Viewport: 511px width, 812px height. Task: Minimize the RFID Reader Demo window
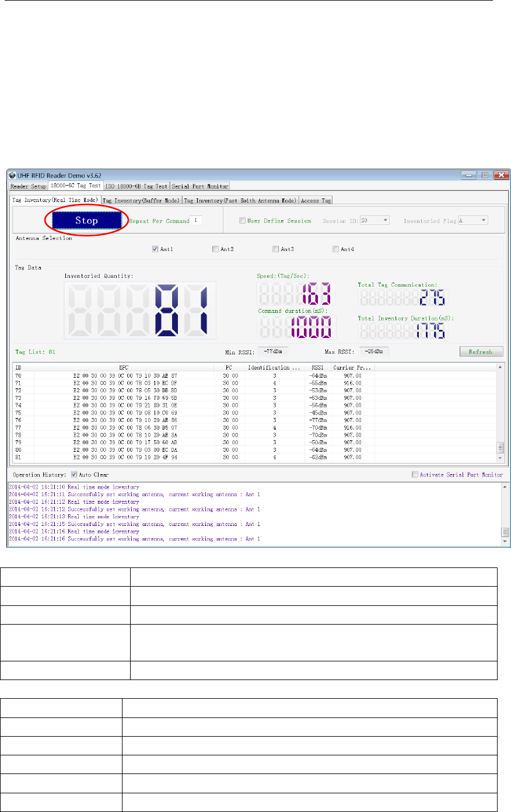pos(469,175)
